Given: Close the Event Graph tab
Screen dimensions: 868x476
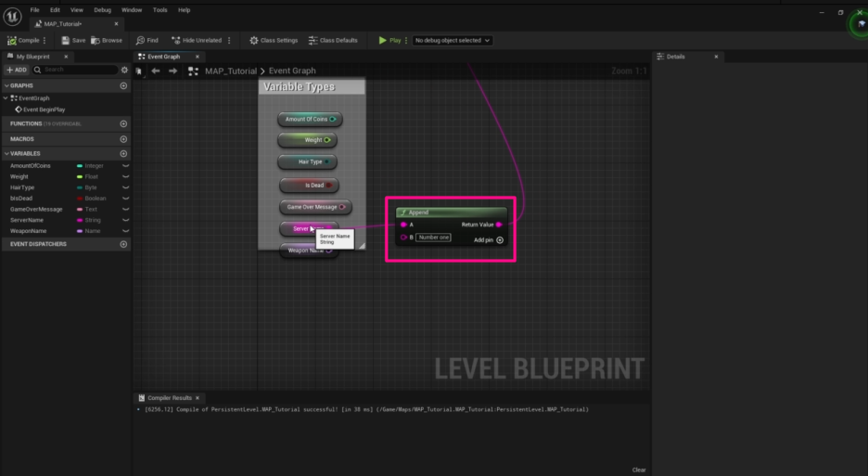Looking at the screenshot, I should (x=198, y=57).
